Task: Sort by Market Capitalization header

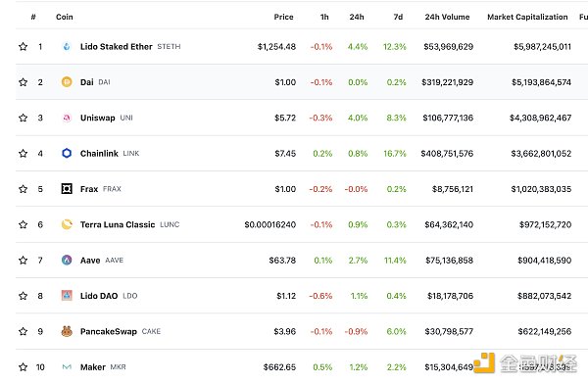Action: (527, 17)
